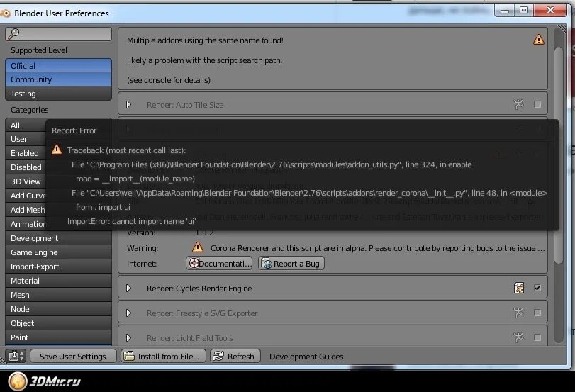Click Save User Settings button
This screenshot has height=392, width=575.
(73, 356)
